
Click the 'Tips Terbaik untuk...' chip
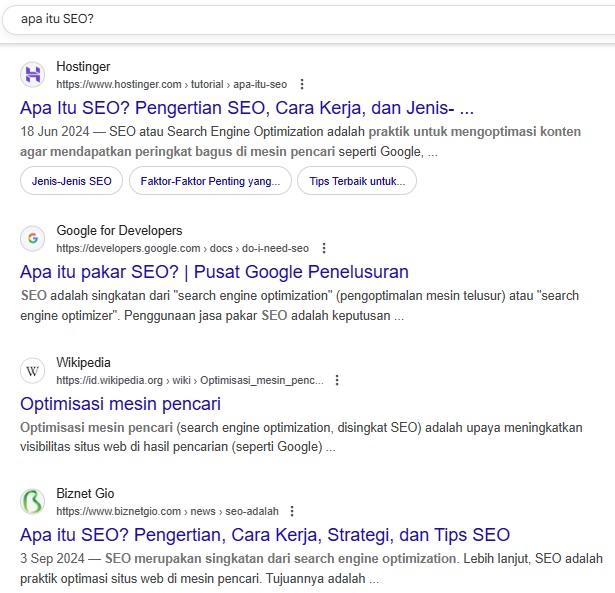click(357, 181)
